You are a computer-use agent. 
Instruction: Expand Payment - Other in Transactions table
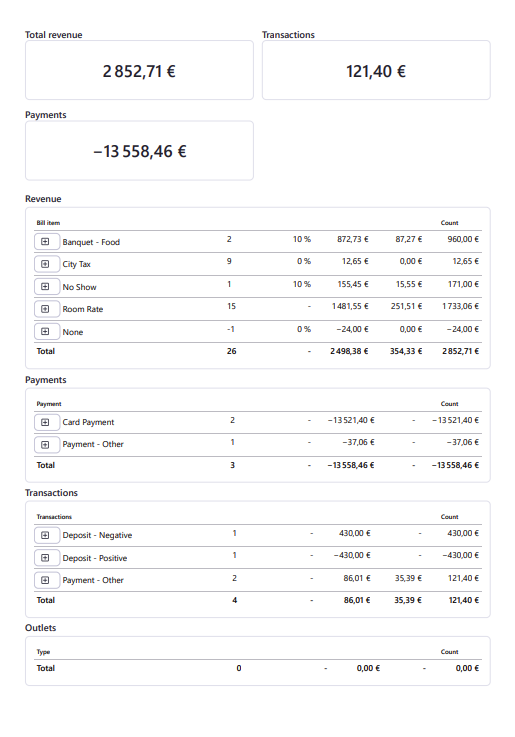47,580
